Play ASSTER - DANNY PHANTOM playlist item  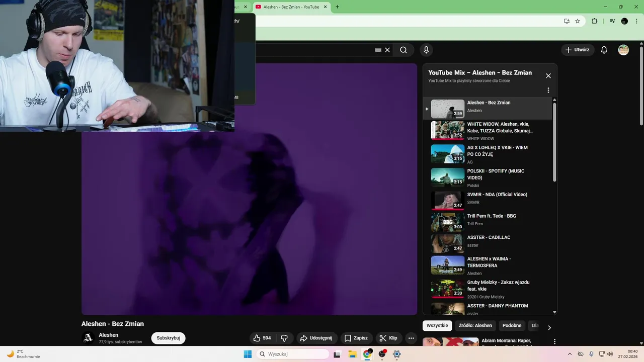(488, 308)
